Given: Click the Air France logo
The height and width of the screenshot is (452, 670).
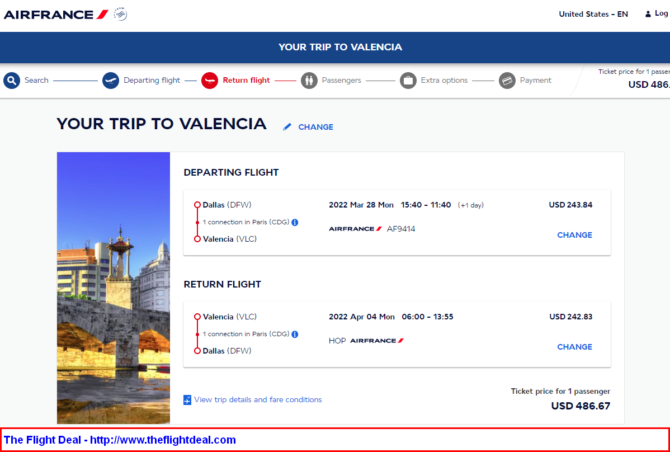Looking at the screenshot, I should [56, 15].
